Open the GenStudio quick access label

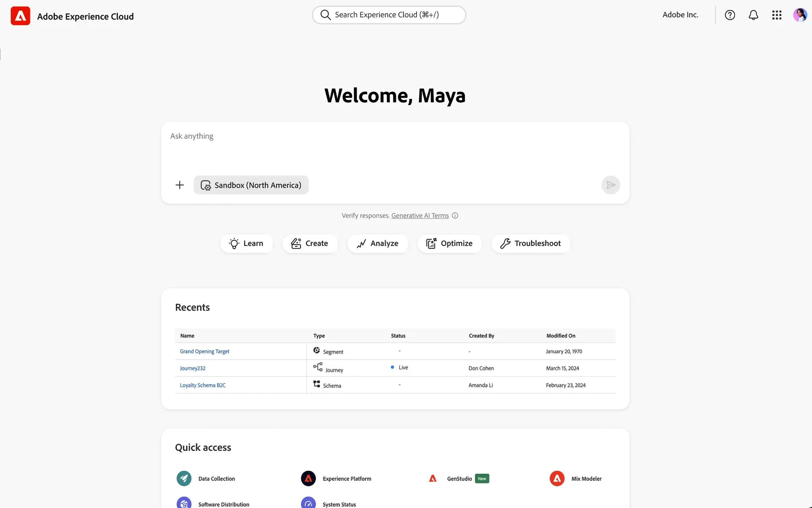[x=459, y=479]
